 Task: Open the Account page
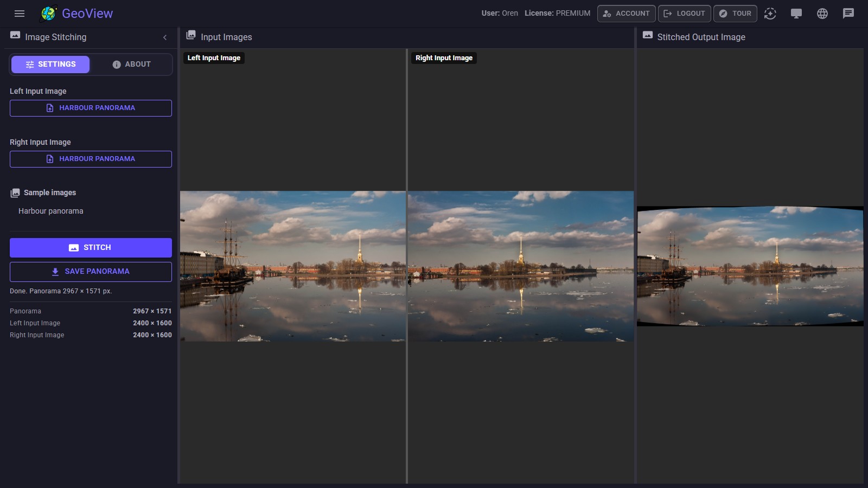tap(626, 14)
